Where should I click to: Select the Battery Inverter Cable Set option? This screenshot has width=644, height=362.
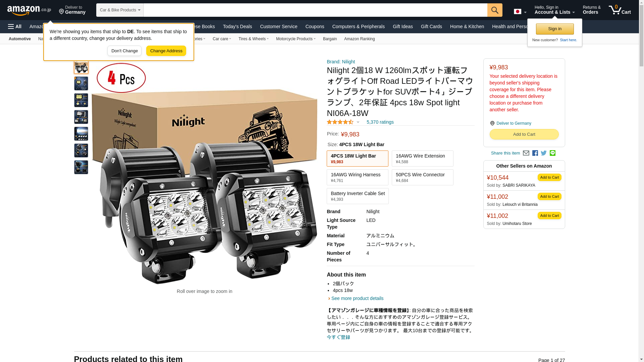coord(358,196)
